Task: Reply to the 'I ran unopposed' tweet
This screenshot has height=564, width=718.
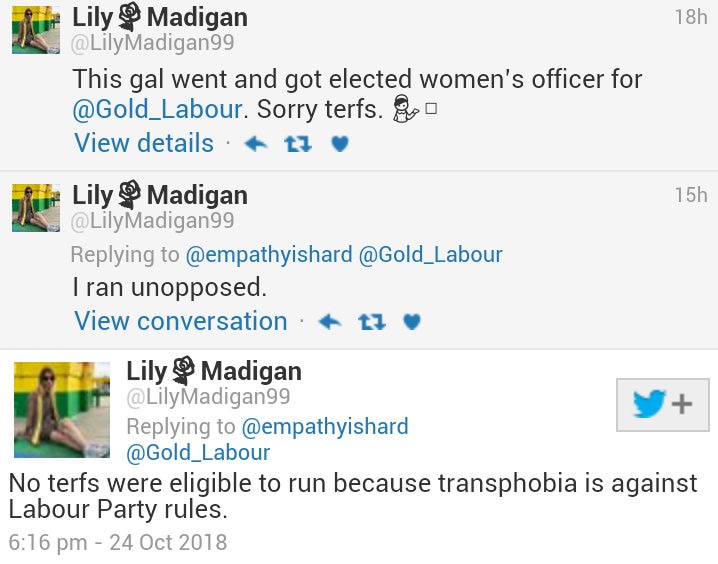Action: point(330,322)
